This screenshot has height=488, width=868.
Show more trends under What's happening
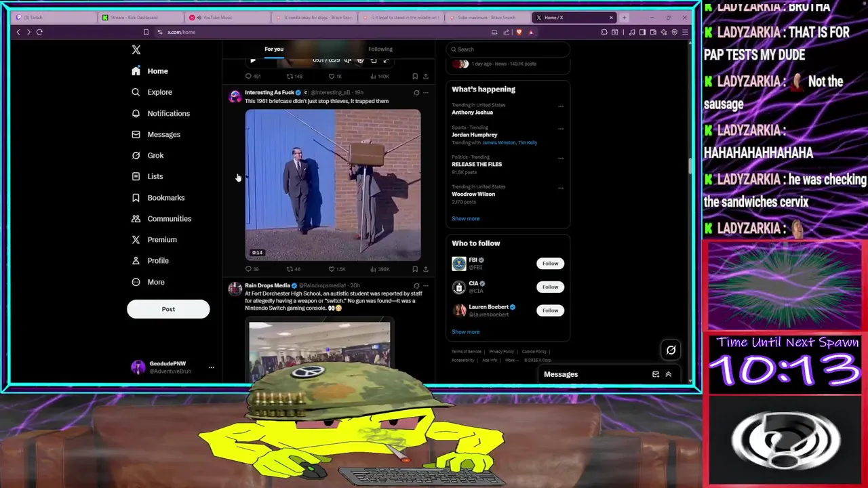466,219
